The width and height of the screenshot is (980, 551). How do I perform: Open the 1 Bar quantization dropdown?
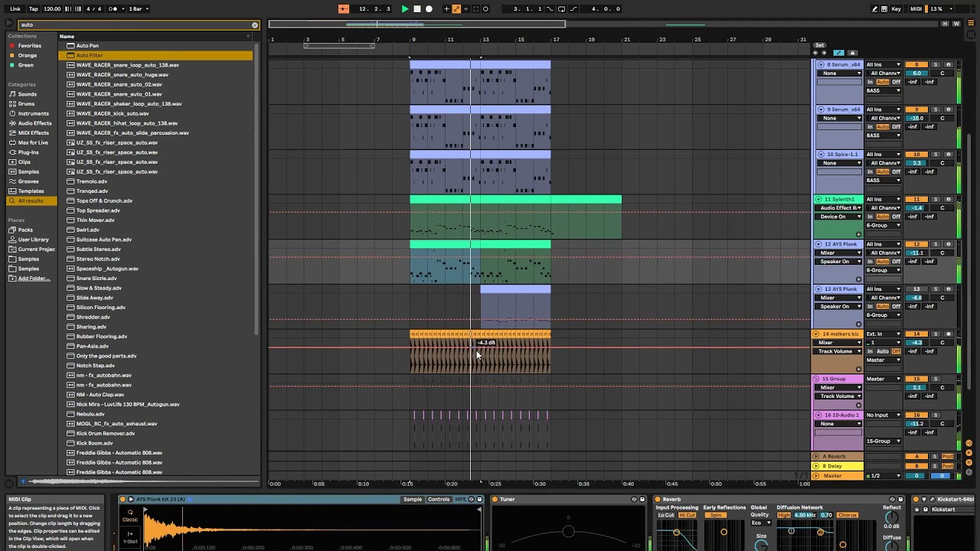pyautogui.click(x=138, y=9)
